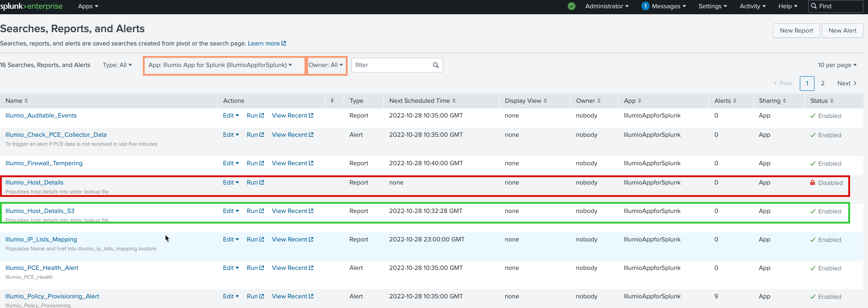
Task: Expand Edit menu for Illumio_Firewall_Tempering
Action: click(x=231, y=163)
